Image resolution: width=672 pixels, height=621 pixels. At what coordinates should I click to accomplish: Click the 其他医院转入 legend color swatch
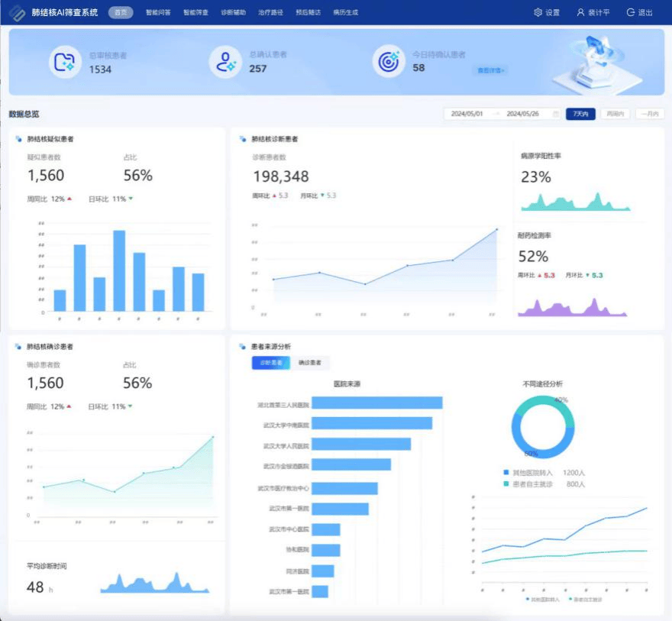click(x=506, y=473)
